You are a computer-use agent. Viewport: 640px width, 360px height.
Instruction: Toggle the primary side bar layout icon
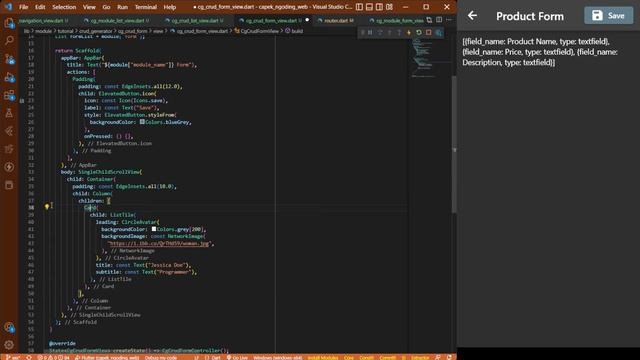(x=359, y=7)
